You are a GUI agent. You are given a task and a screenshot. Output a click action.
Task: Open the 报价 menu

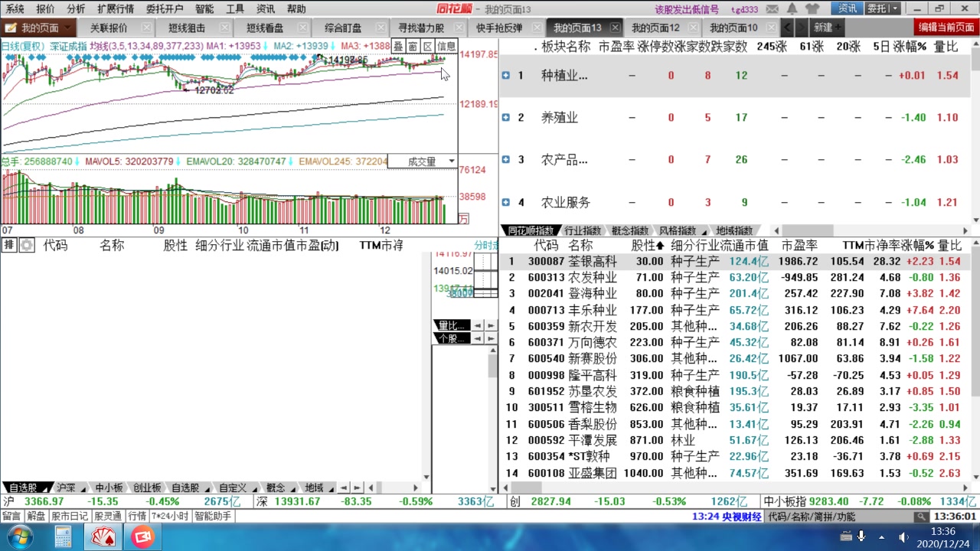pyautogui.click(x=45, y=8)
